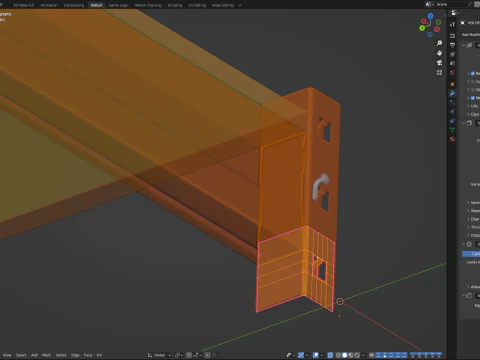480x360 pixels.
Task: Toggle first checked option in modifier panel
Action: (x=472, y=73)
